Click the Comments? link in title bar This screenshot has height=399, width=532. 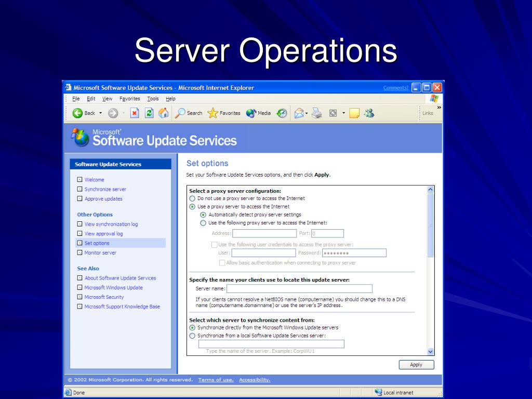[x=395, y=88]
